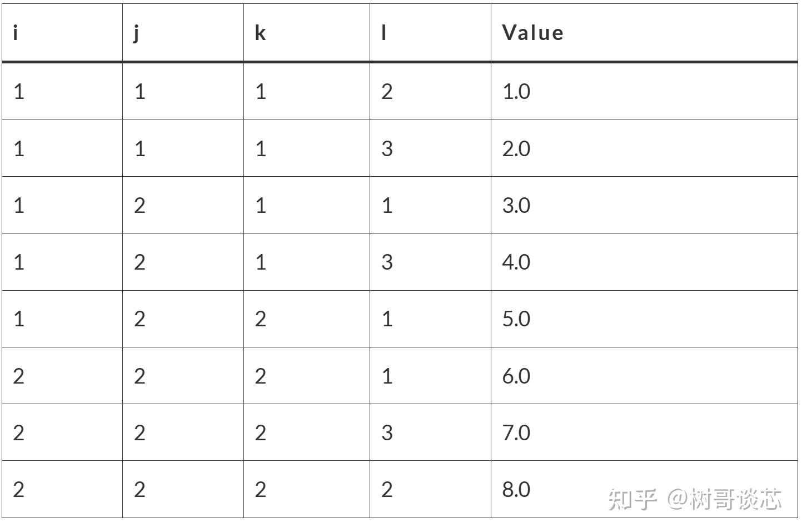Select the cell containing 1.0

coord(644,91)
